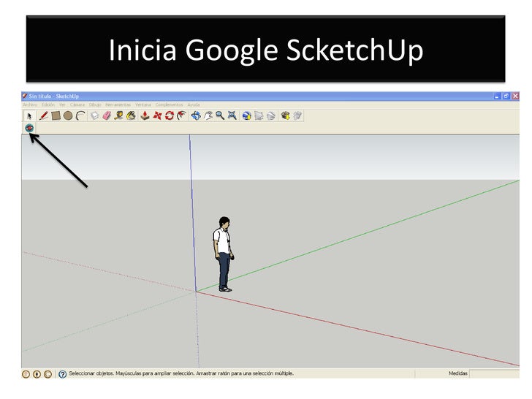Select the Rotate tool
Image resolution: width=532 pixels, height=399 pixels.
pyautogui.click(x=170, y=116)
